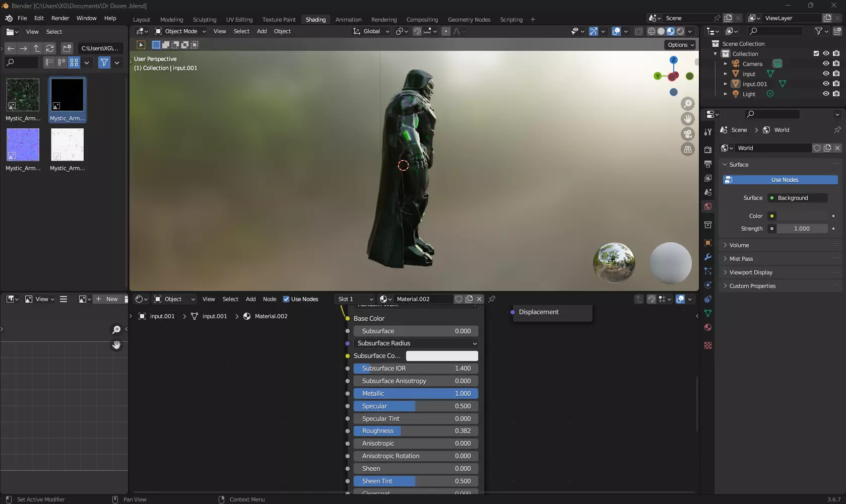Image resolution: width=846 pixels, height=504 pixels.
Task: Open the File menu
Action: pyautogui.click(x=22, y=18)
